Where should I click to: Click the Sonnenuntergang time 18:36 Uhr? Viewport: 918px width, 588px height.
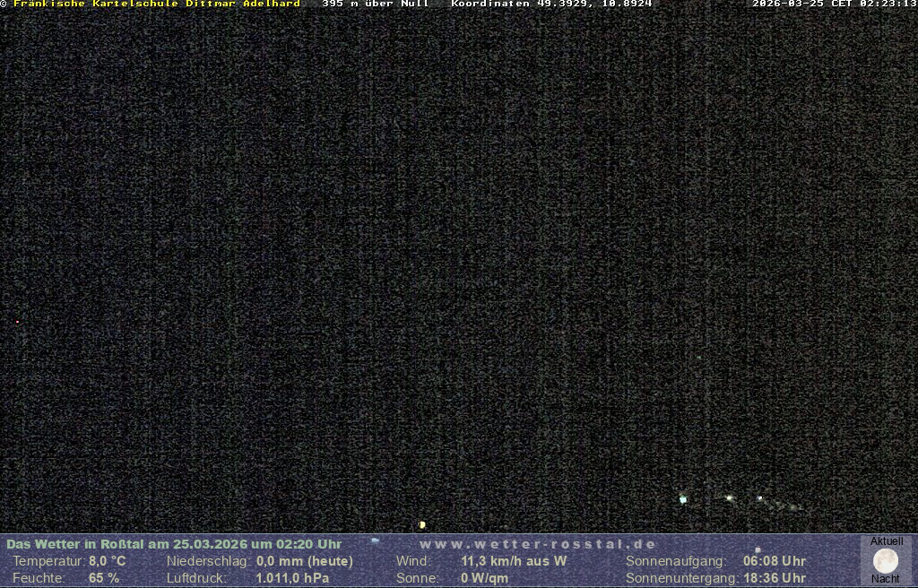(775, 578)
